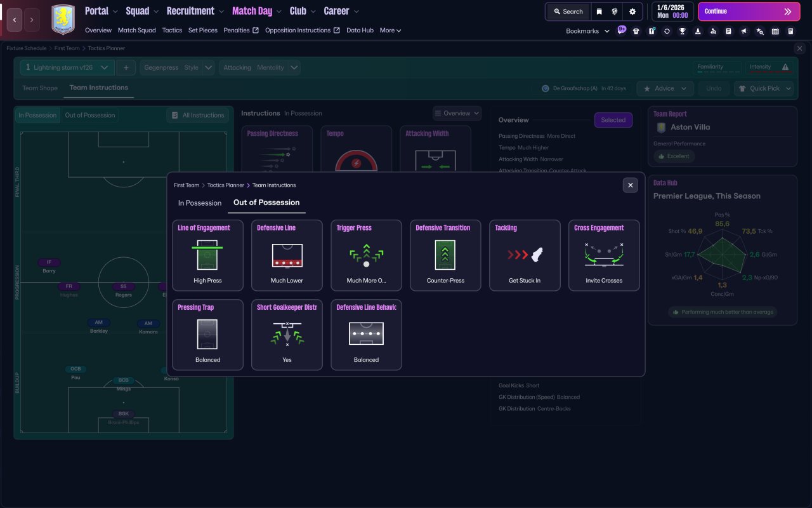The width and height of the screenshot is (812, 508).
Task: Open the Lightning storm v126 tactic dropdown
Action: point(67,67)
